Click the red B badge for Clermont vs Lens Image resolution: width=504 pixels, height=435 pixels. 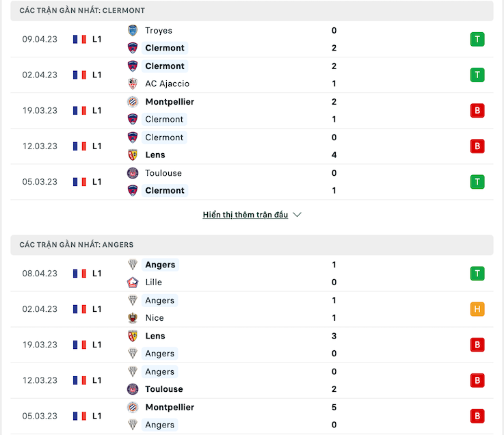477,146
